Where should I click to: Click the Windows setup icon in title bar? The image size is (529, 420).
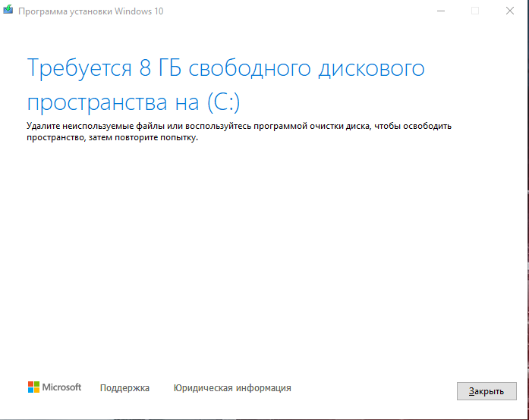point(8,10)
